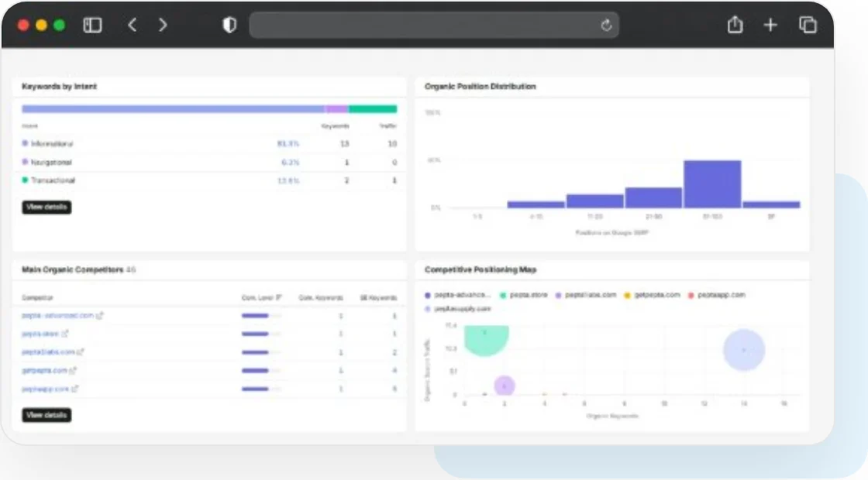
Task: Toggle the light-blue legend item on second row
Action: point(458,309)
